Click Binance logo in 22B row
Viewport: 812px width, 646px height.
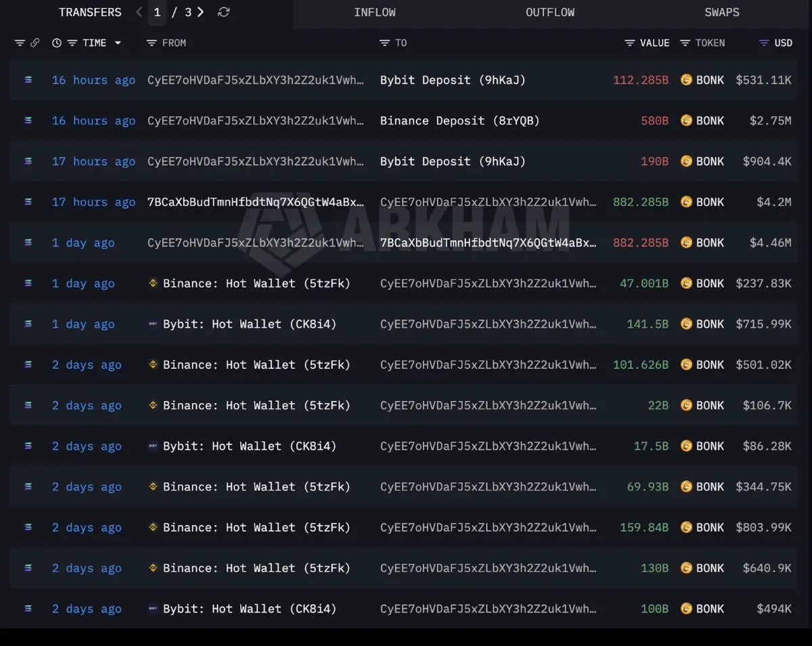[x=153, y=405]
